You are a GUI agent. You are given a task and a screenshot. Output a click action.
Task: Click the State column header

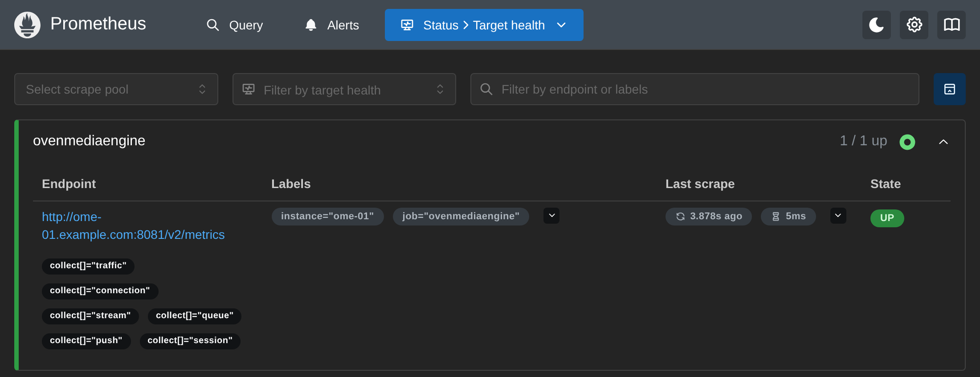click(886, 184)
